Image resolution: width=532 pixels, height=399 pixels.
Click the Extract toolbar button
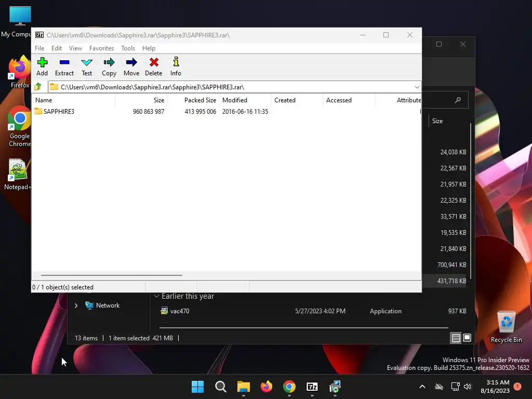point(64,67)
